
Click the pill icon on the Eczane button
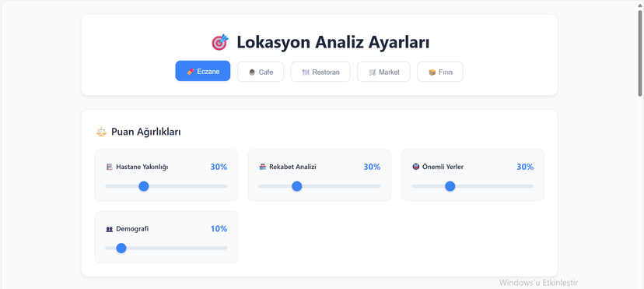[x=190, y=72]
